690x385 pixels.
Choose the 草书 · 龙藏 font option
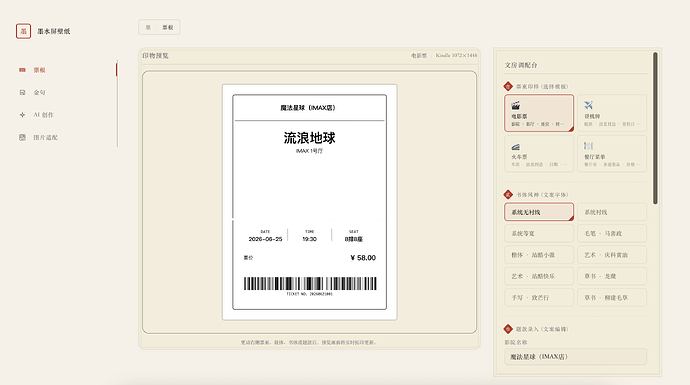pyautogui.click(x=612, y=276)
